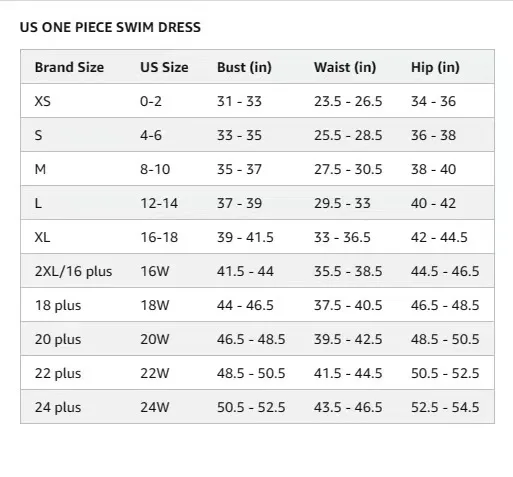This screenshot has height=477, width=513.
Task: Click the US ONE PIECE SWIM DRESS heading
Action: [x=110, y=27]
